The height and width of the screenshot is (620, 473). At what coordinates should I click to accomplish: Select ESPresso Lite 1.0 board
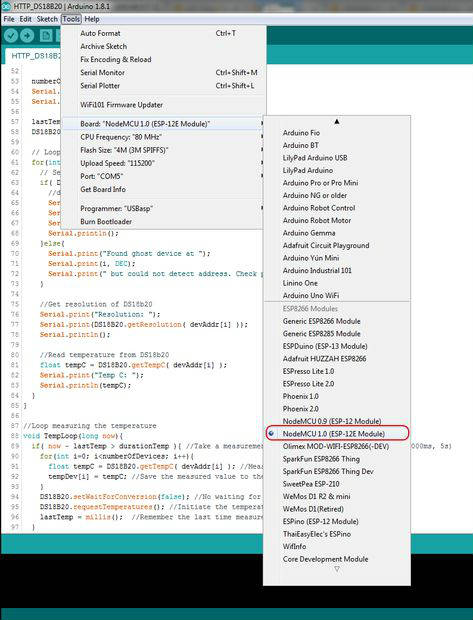pos(337,371)
